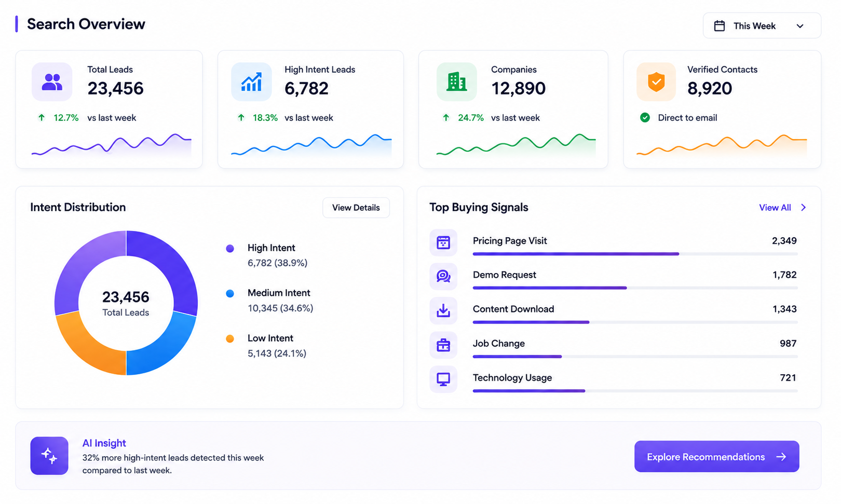Click the arrow inside Explore Recommendations button
This screenshot has width=841, height=504.
[x=781, y=457]
